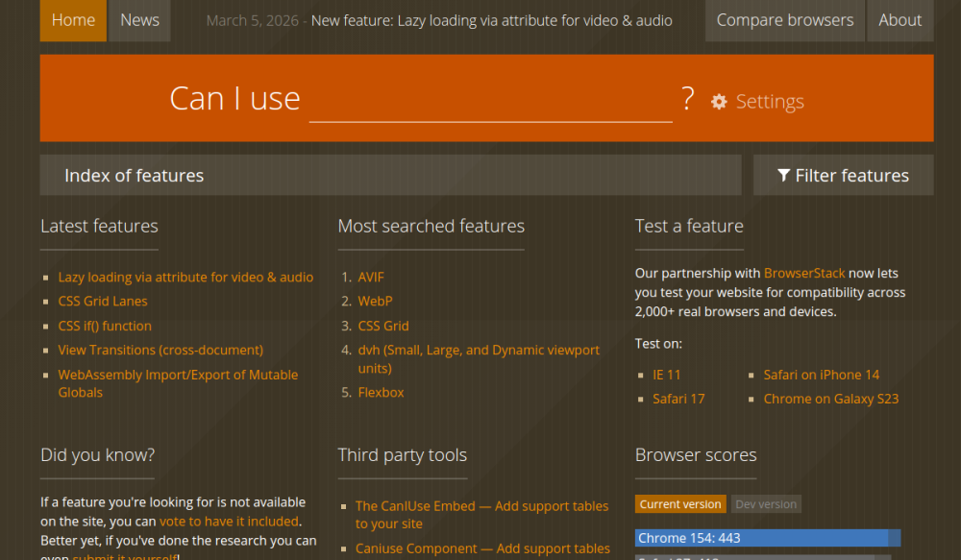Viewport: 961px width, 560px height.
Task: Open the dvh viewport units feature
Action: coord(479,359)
